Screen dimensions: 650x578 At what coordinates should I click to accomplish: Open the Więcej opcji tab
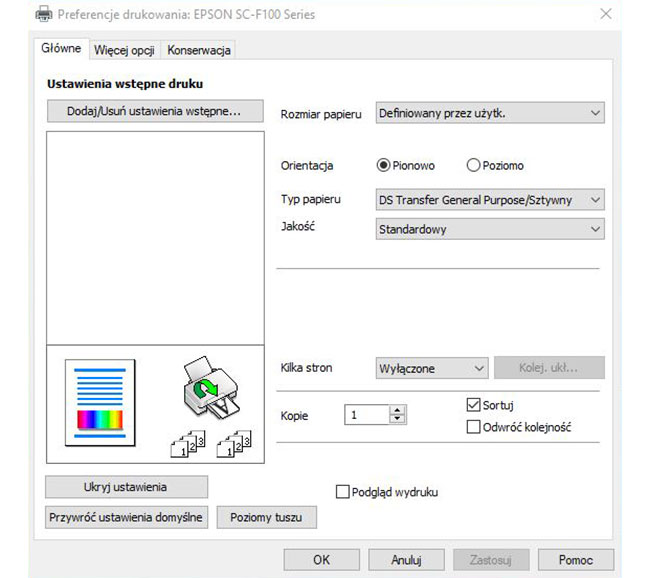pyautogui.click(x=124, y=50)
